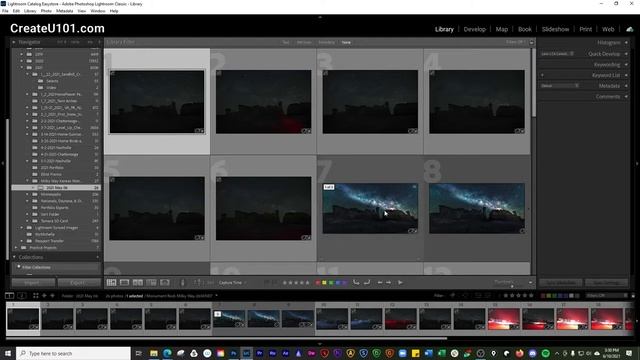
Task: Set green color label in toolbar
Action: point(331,282)
